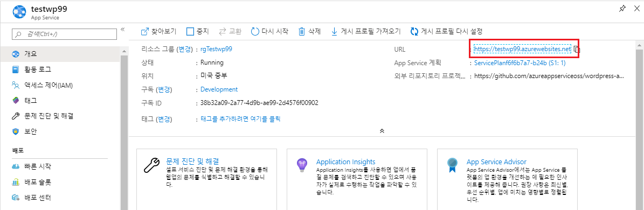This screenshot has width=644, height=210.
Task: Click 태그를 추가하려면 여기를 클릭 link
Action: pyautogui.click(x=241, y=119)
